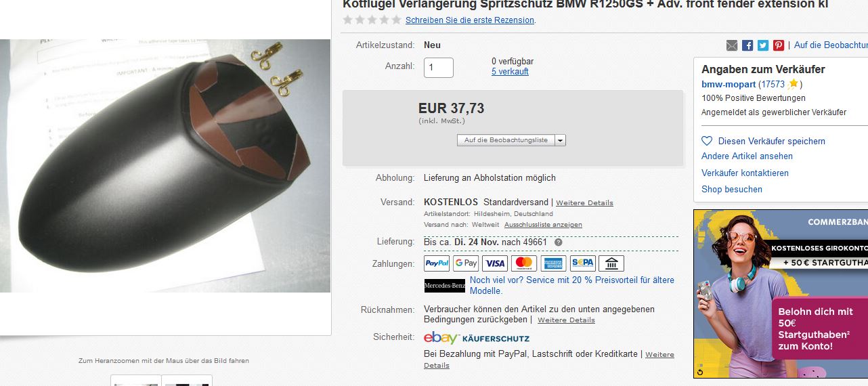Open the Beobachtungsliste dropdown arrow
The height and width of the screenshot is (386, 868).
coord(561,140)
